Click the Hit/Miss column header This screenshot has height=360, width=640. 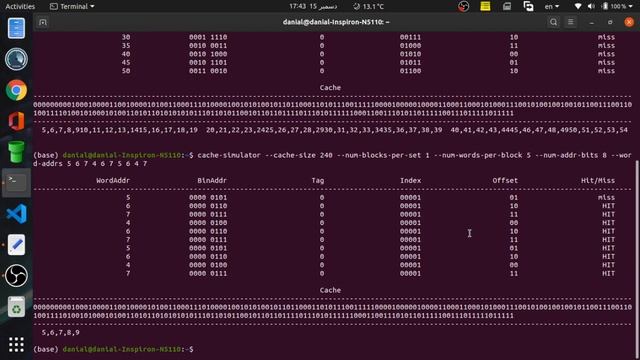(598, 180)
